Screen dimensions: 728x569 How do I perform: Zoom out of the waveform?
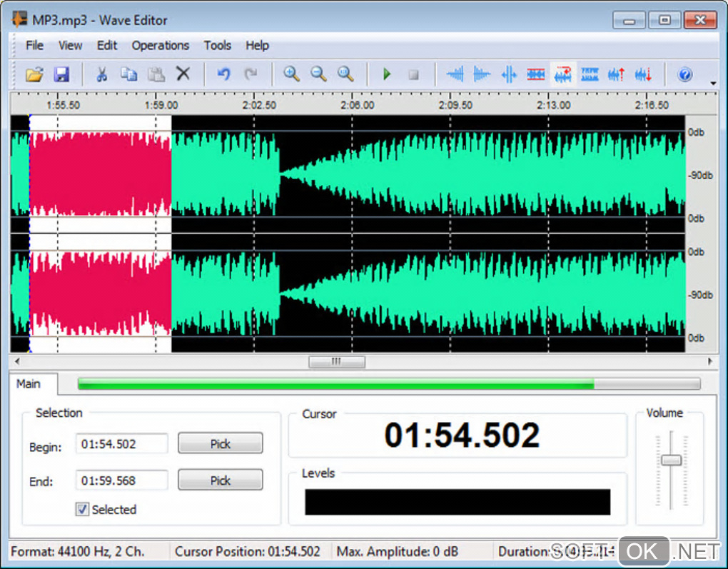(318, 74)
